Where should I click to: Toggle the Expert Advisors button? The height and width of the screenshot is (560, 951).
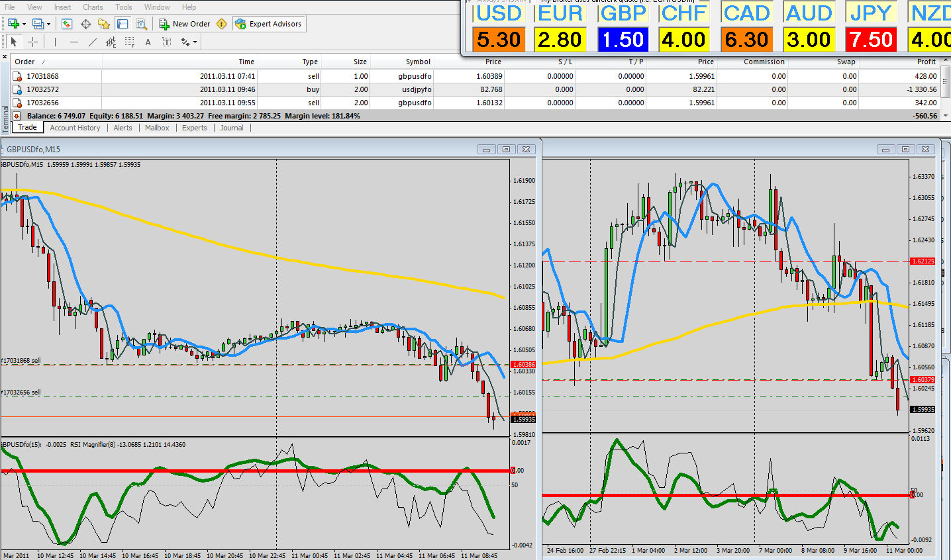[x=269, y=24]
